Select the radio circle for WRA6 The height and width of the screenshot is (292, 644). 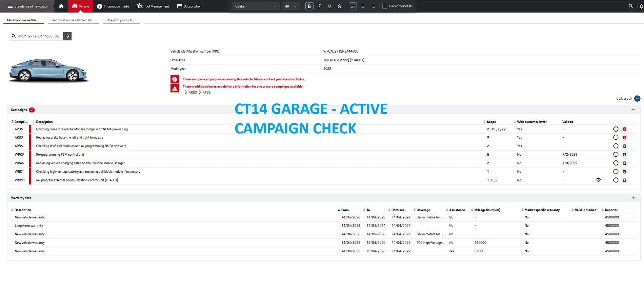pos(616,163)
